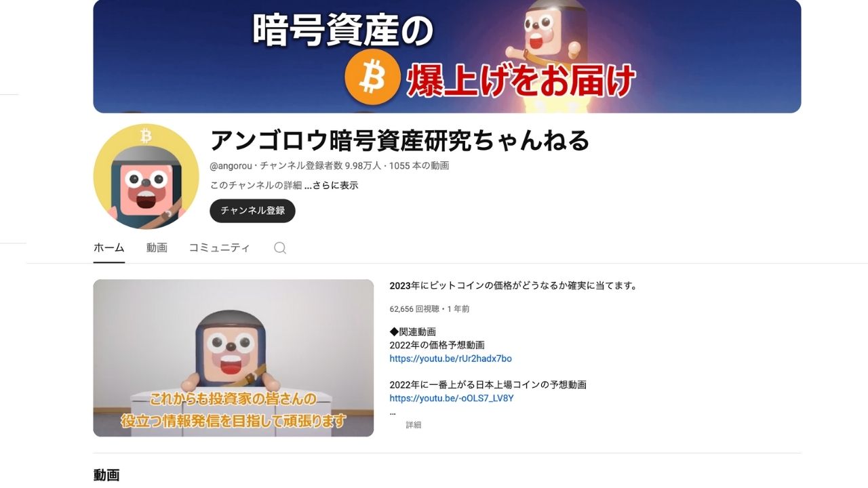The height and width of the screenshot is (488, 868).
Task: Subscribe with the チャンネル登録 button
Action: pos(252,211)
